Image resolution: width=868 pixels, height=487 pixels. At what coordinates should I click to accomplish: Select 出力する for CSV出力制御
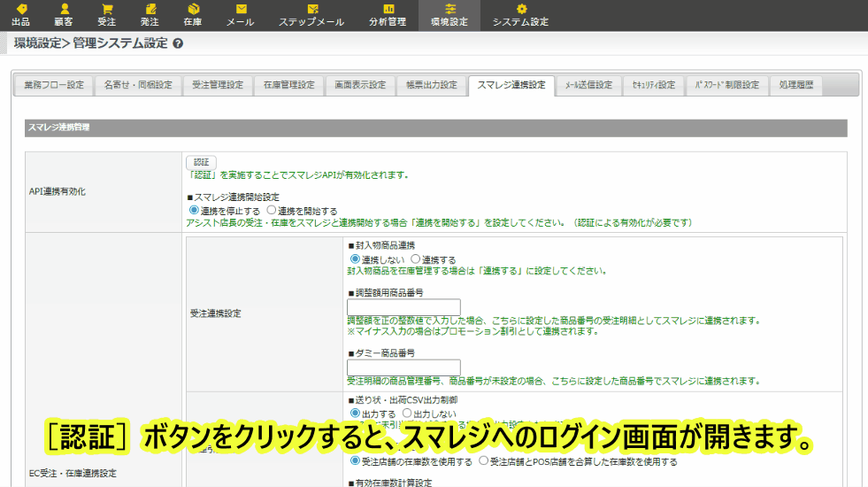coord(356,414)
